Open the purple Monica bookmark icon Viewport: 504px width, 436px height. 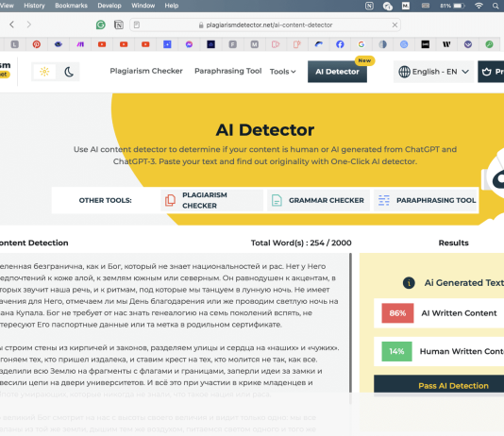(x=80, y=44)
